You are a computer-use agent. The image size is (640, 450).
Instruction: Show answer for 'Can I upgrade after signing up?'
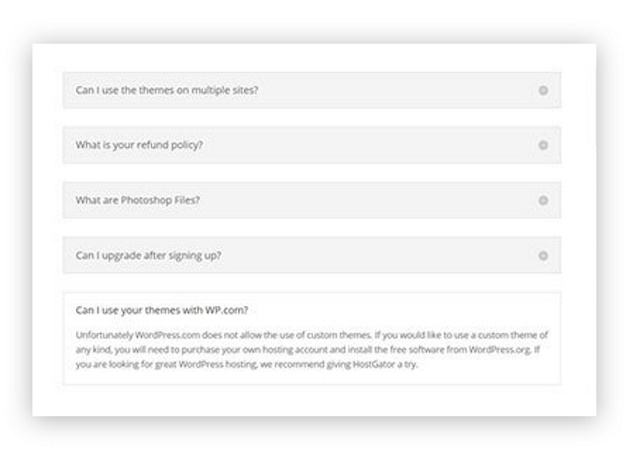tap(148, 256)
